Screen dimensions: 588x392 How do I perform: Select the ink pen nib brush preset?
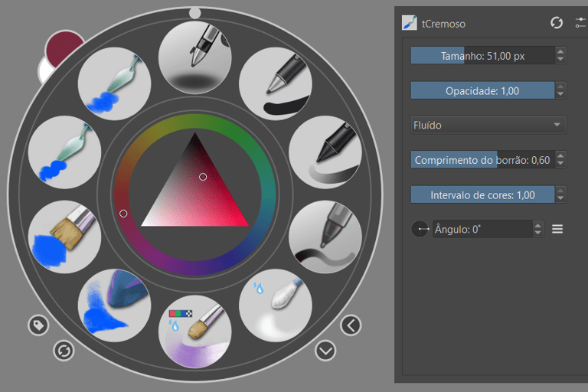click(194, 57)
